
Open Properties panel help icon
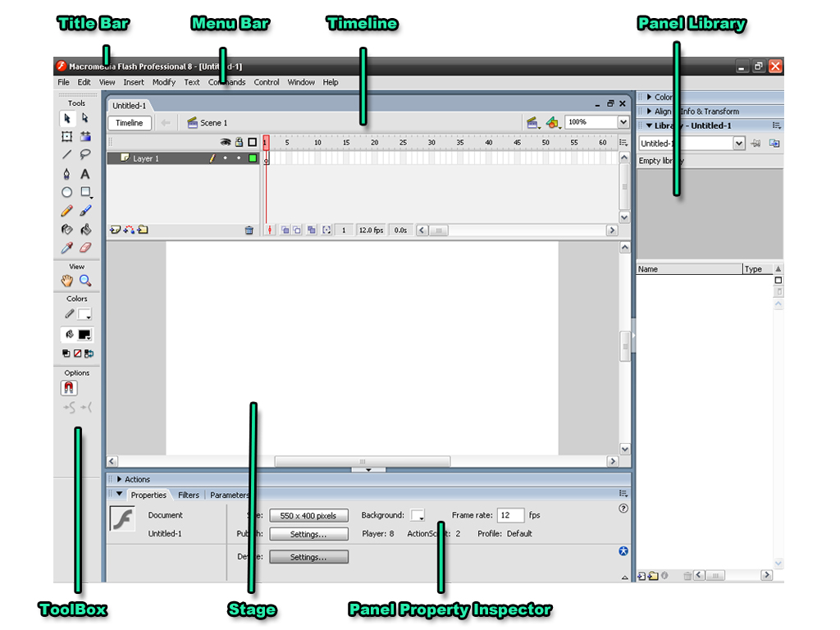(623, 509)
